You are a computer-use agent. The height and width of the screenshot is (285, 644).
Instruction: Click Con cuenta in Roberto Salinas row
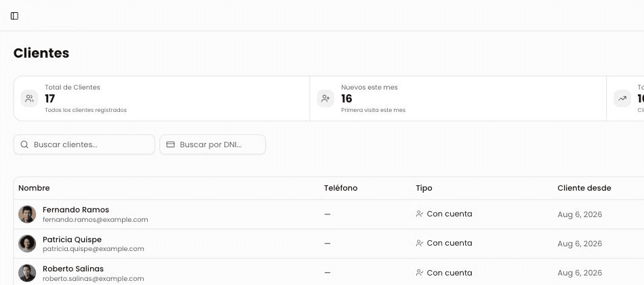[449, 273]
